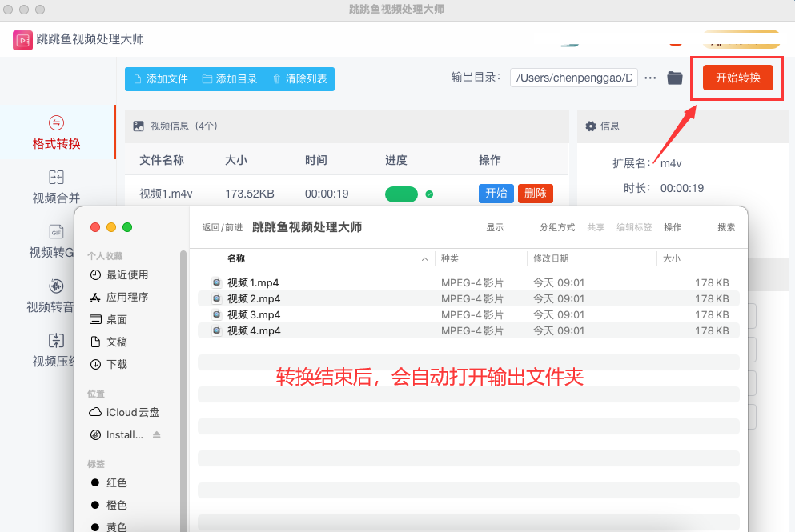Click the 视频转音频 sidebar icon
The image size is (795, 532).
(x=56, y=286)
